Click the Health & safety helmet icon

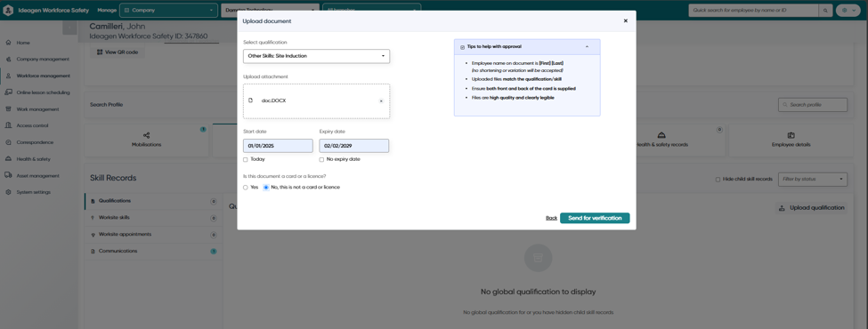pyautogui.click(x=8, y=158)
